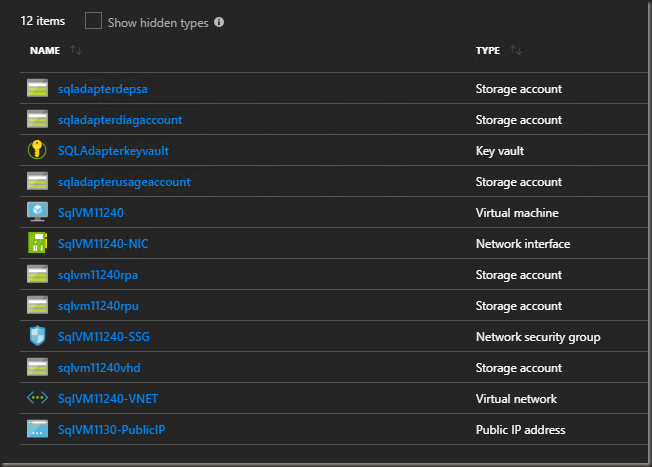
Task: Open the SqlVM1130-PublicIP link
Action: (x=109, y=430)
